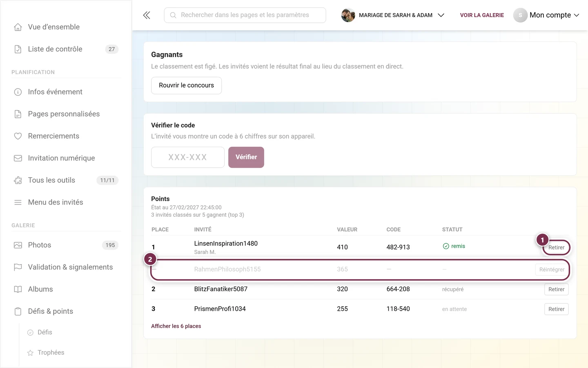The width and height of the screenshot is (588, 368).
Task: Click the Albums book icon
Action: click(18, 289)
